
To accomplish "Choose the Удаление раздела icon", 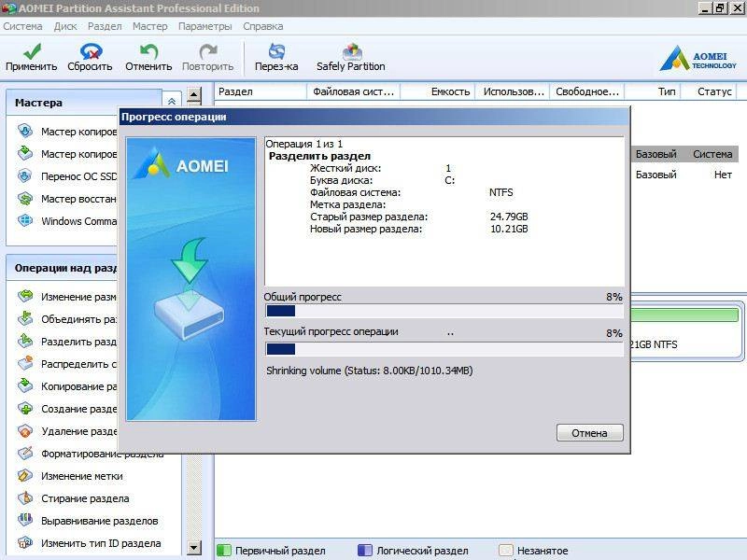I will click(25, 430).
